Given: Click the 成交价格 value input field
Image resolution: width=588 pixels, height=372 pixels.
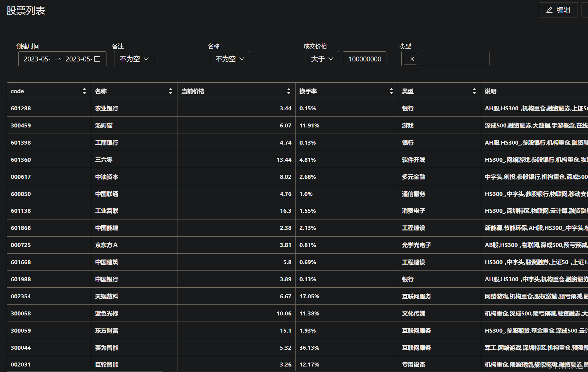Looking at the screenshot, I should [x=364, y=59].
